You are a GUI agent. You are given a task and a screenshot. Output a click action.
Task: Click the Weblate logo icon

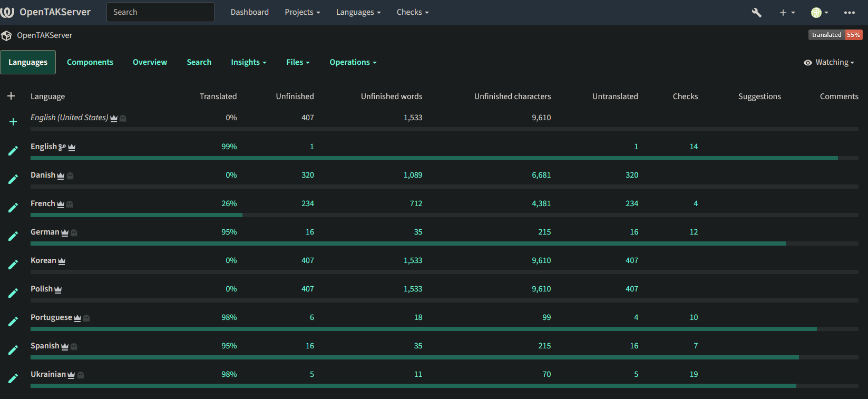(7, 12)
